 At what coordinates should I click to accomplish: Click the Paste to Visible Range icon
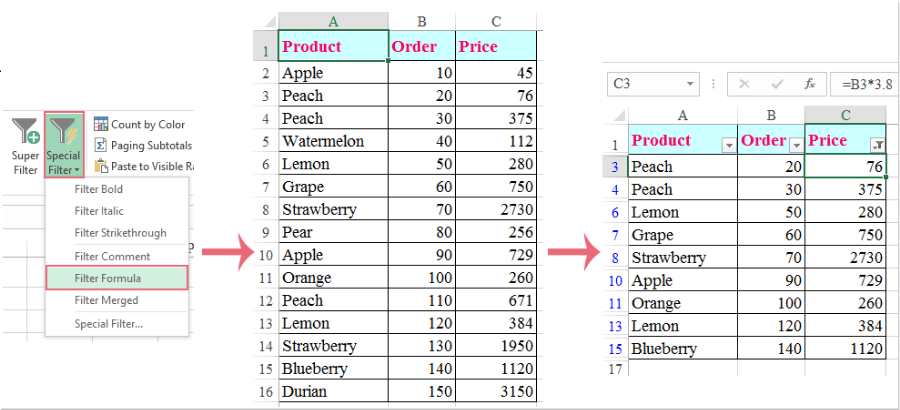[101, 166]
